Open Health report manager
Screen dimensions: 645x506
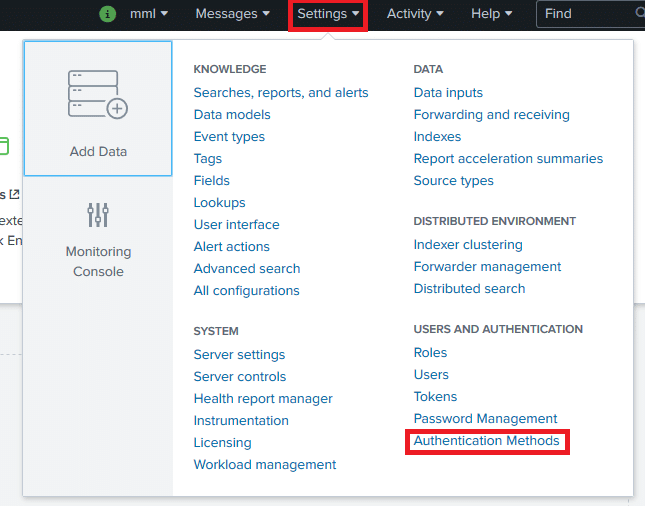click(263, 399)
